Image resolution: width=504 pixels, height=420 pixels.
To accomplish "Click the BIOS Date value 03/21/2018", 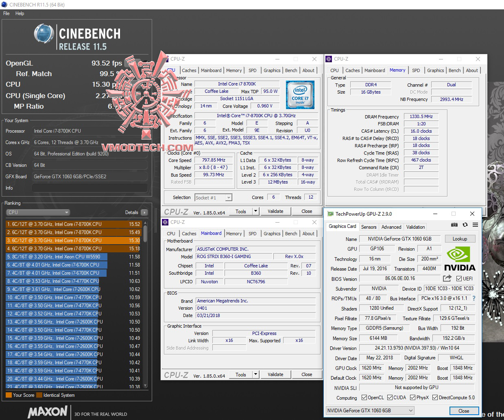I will 256,315.
